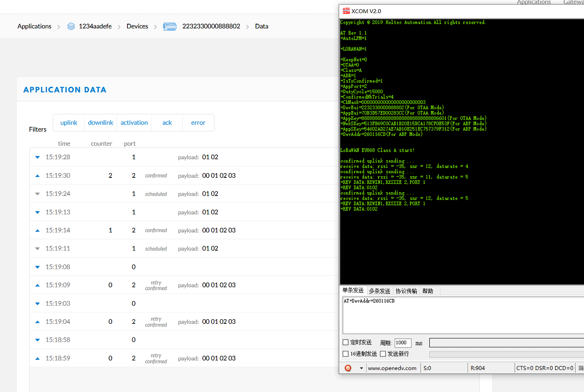Click the 周期 period input field
Image resolution: width=584 pixels, height=392 pixels.
pos(402,343)
